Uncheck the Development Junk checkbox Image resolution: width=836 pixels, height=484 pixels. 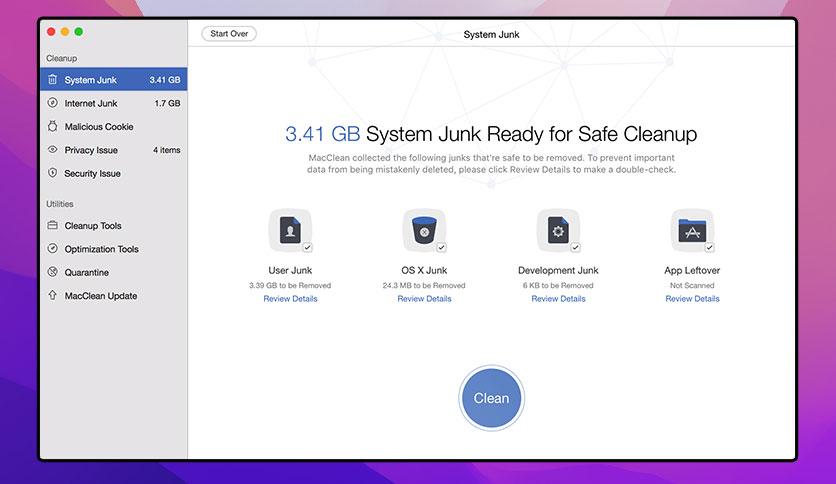575,247
